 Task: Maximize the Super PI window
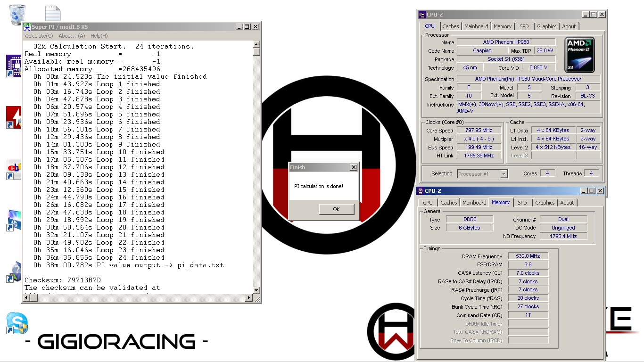(247, 27)
